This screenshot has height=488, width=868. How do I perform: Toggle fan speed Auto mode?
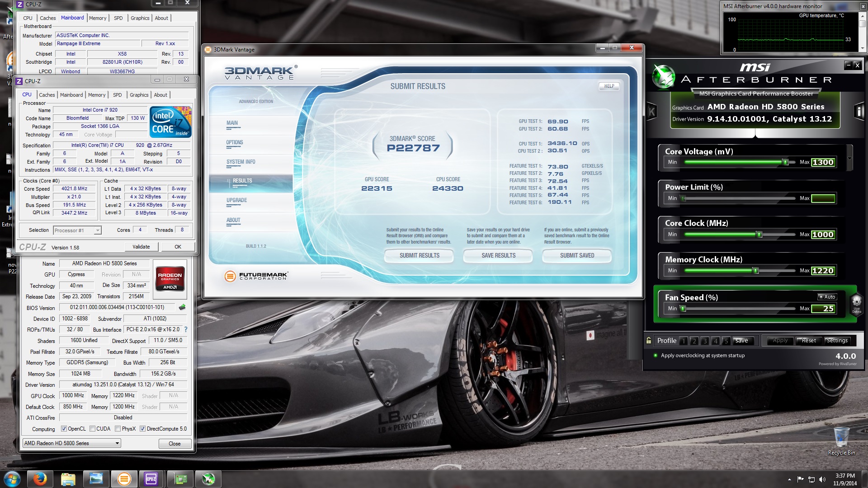point(827,297)
